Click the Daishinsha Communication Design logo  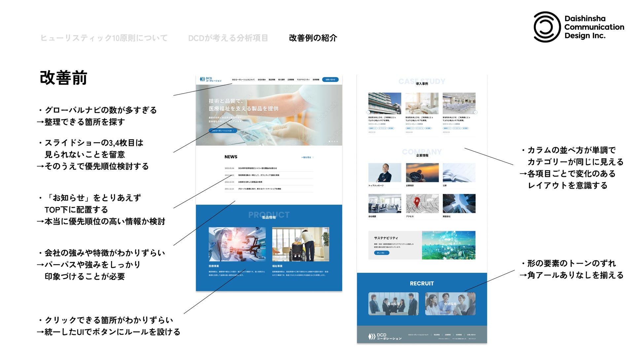[579, 27]
